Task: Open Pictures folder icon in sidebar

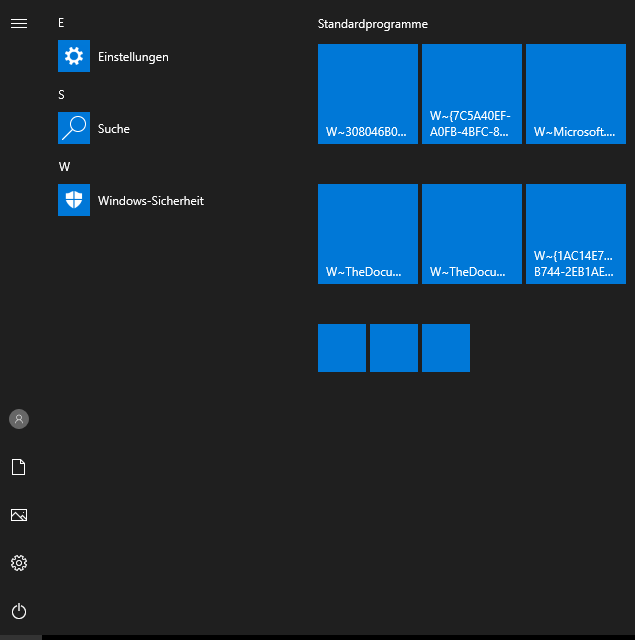Action: 19,515
